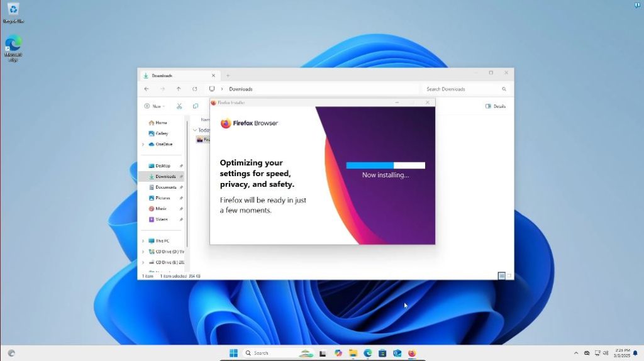The width and height of the screenshot is (644, 361).
Task: Click the PC icon in address bar
Action: click(212, 89)
